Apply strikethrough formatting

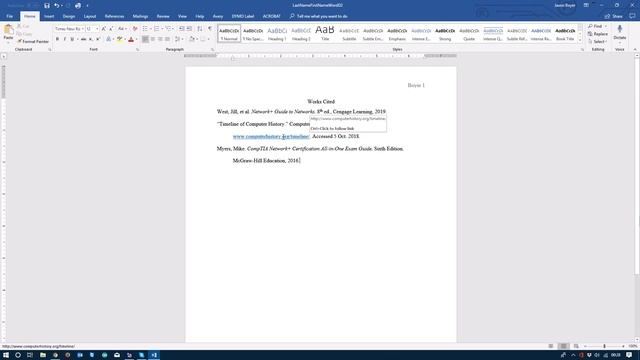[83, 39]
